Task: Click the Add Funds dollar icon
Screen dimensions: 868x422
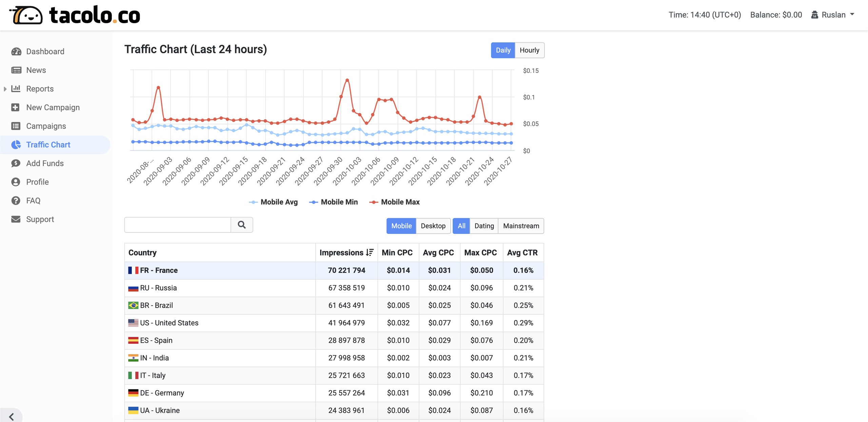Action: click(16, 163)
